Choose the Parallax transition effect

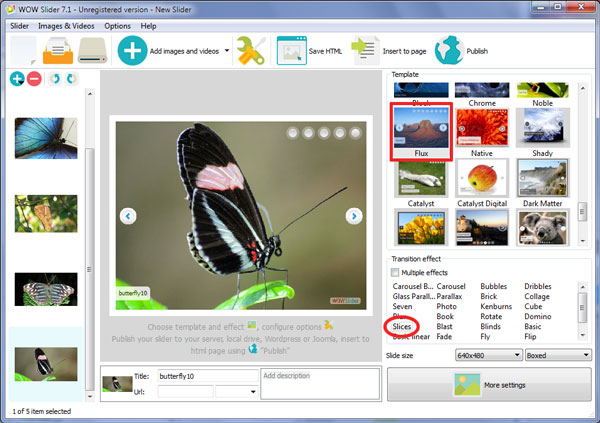click(449, 296)
